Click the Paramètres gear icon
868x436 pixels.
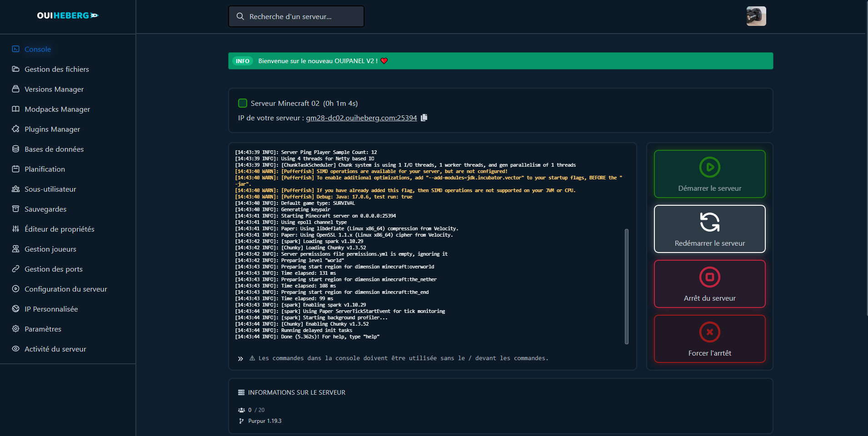[x=15, y=329]
